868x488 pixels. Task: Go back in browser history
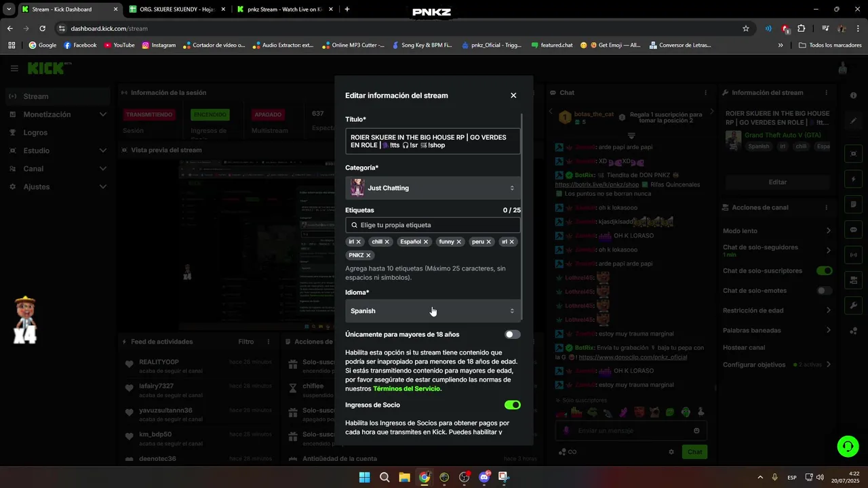pyautogui.click(x=10, y=28)
